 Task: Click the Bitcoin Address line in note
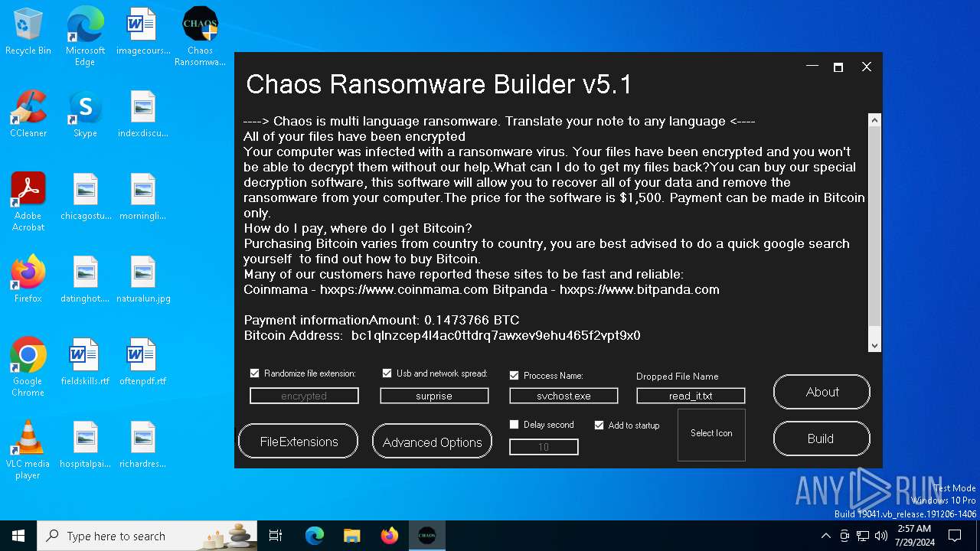(x=442, y=335)
